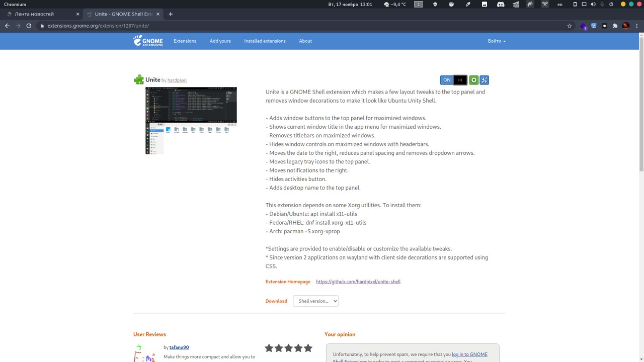
Task: Open the date and time panel
Action: pos(350,4)
